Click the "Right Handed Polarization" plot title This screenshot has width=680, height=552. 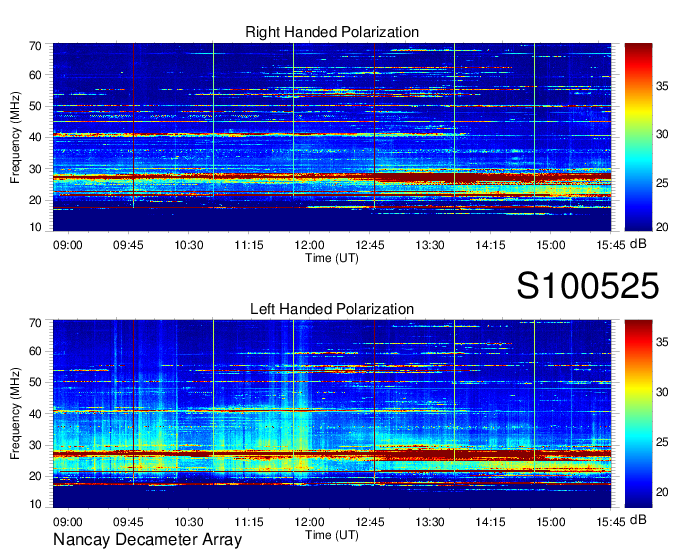(332, 32)
